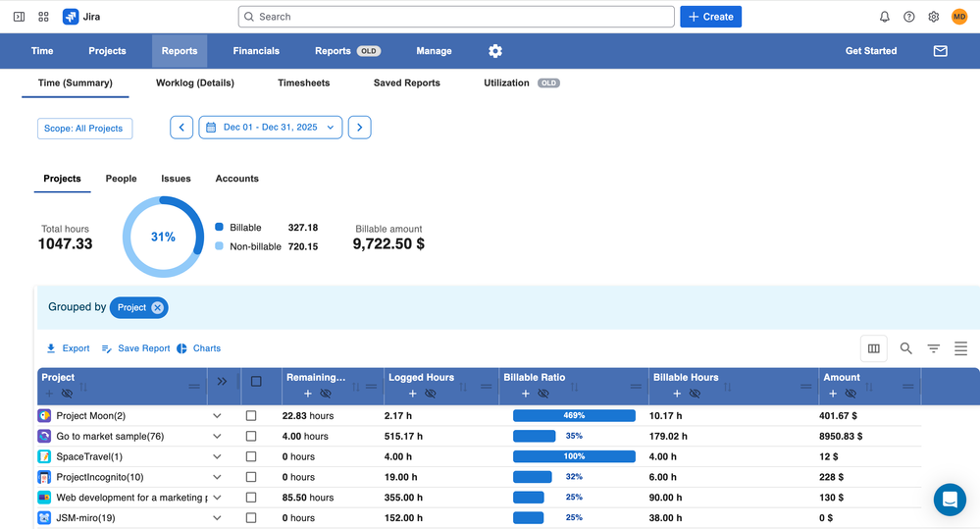The image size is (980, 529).
Task: Click the Scope: All Projects button
Action: coord(84,129)
